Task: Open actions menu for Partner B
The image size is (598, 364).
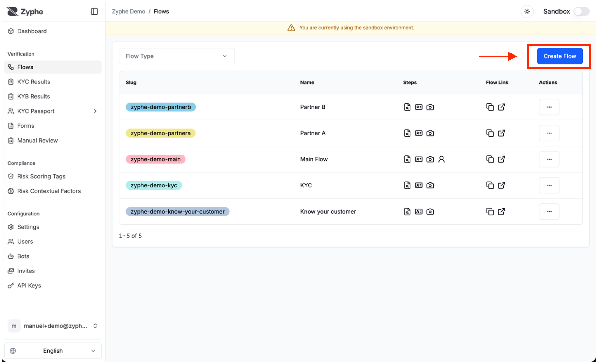Action: [x=549, y=107]
